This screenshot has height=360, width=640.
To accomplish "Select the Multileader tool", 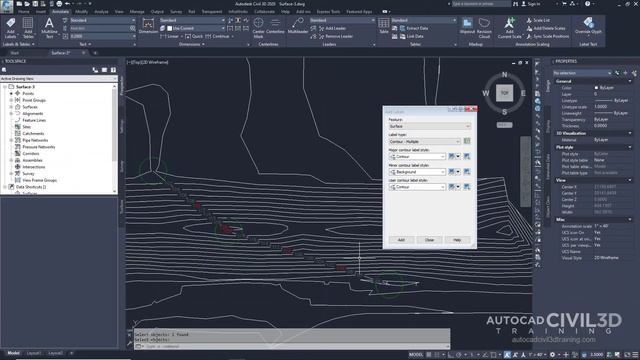I will (298, 25).
